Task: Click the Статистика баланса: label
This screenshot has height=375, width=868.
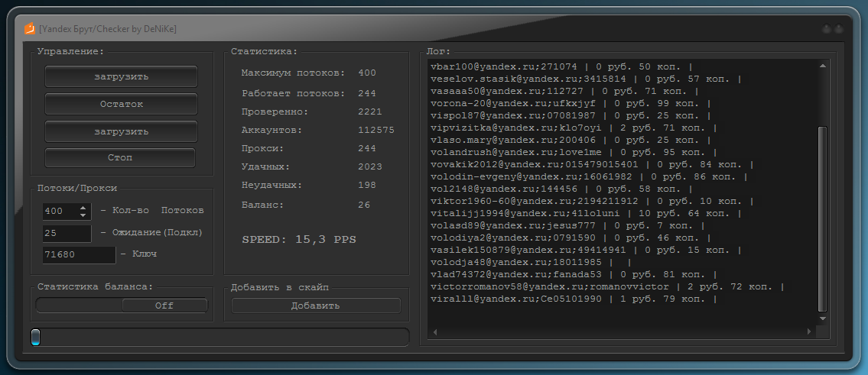Action: (x=95, y=287)
